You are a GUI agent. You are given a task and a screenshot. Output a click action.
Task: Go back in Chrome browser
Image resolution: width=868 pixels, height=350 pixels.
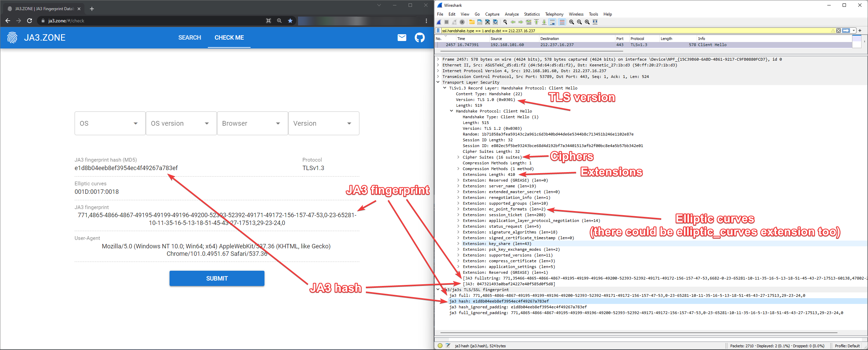click(8, 21)
